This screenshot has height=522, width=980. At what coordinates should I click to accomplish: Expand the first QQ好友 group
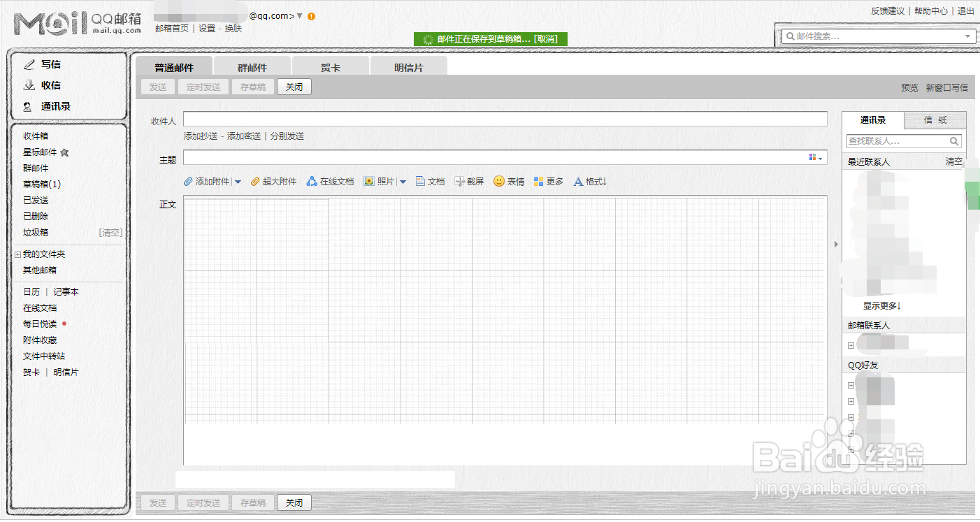point(851,385)
